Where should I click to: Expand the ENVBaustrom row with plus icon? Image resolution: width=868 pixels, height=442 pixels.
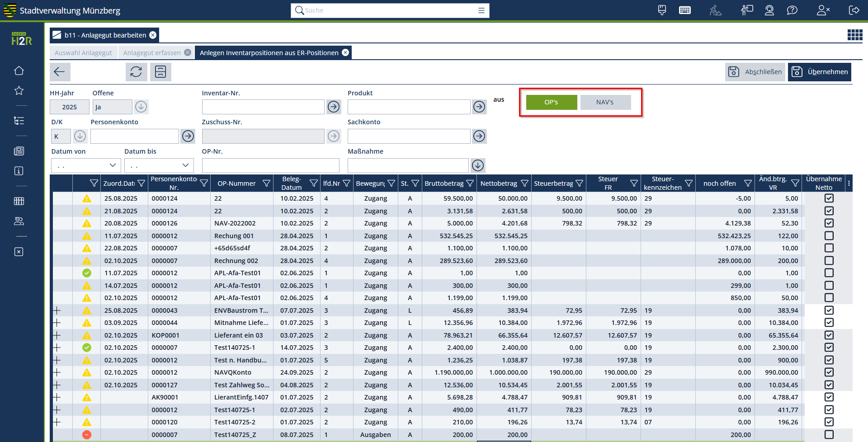tap(57, 310)
